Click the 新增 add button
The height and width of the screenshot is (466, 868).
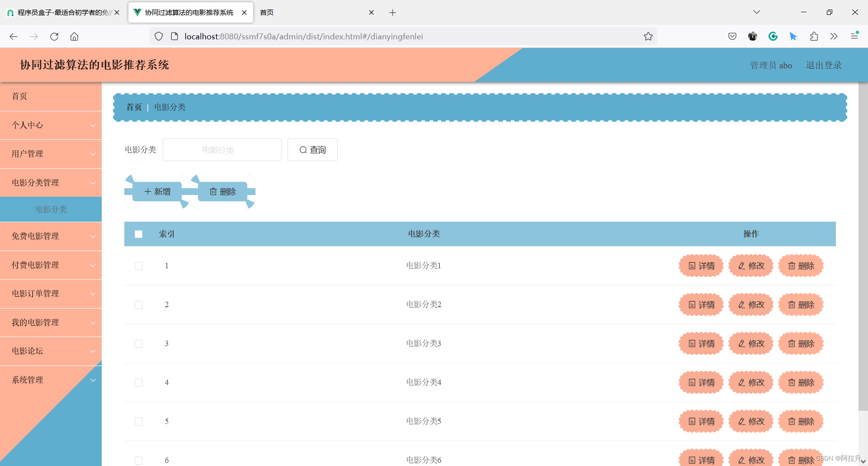pyautogui.click(x=157, y=192)
